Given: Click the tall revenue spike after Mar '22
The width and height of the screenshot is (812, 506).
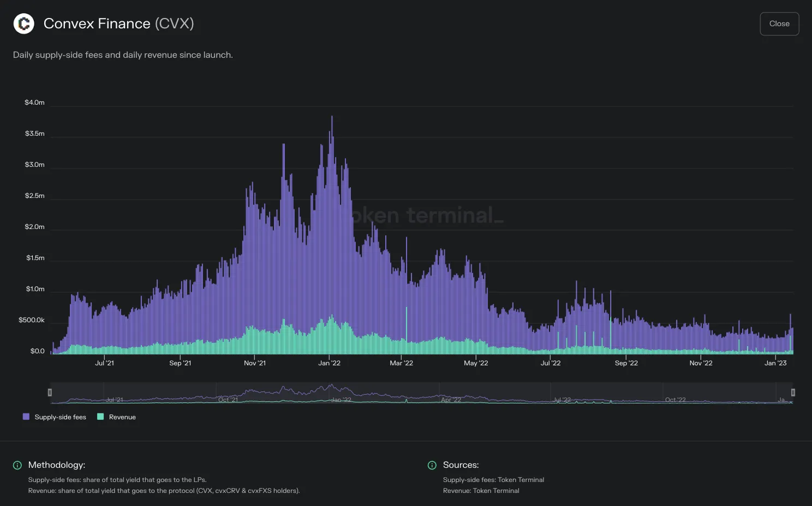Looking at the screenshot, I should (x=407, y=330).
